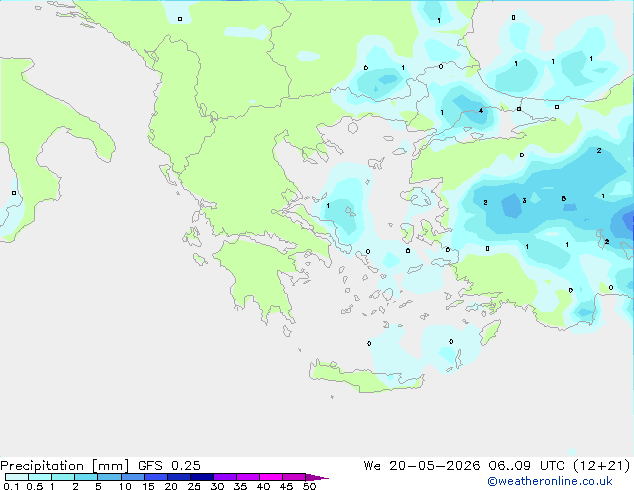Pick legend swatch between 0.5 and 1
634x490 pixels.
40,477
